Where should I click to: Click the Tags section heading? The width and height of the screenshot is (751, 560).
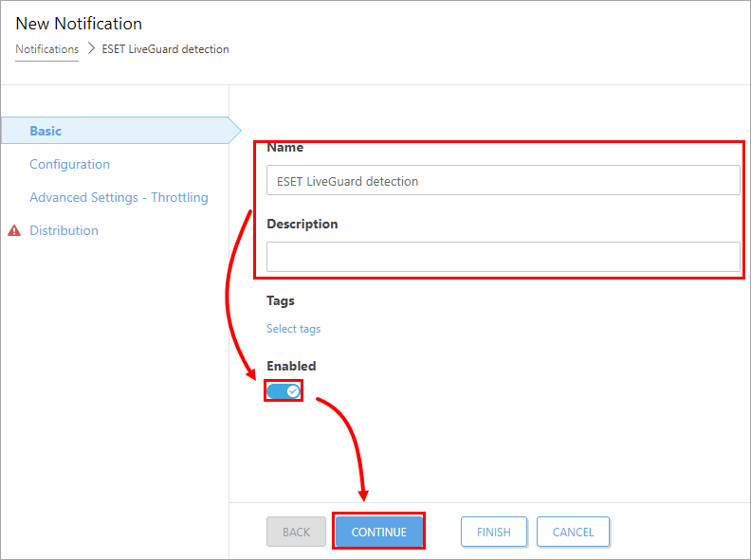(280, 300)
